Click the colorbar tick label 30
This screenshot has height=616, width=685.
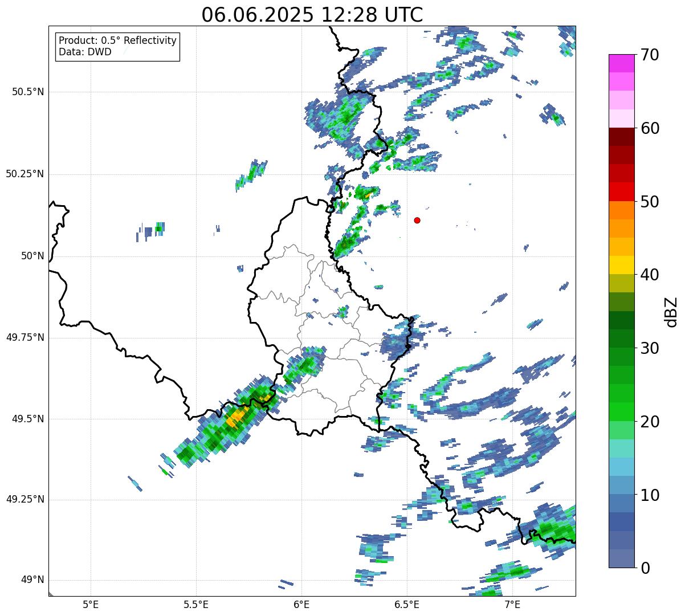click(x=650, y=348)
